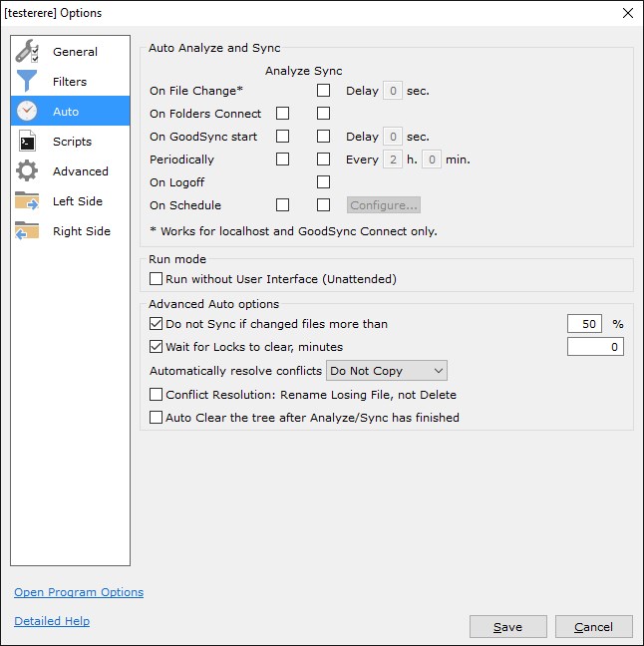
Task: Open Automatically resolve conflicts dropdown
Action: (x=387, y=371)
